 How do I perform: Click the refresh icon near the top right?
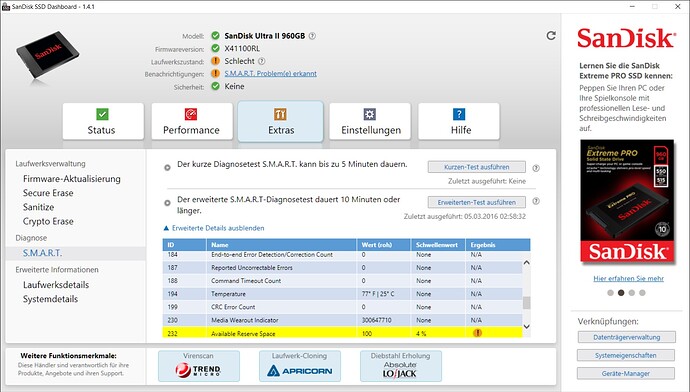click(x=551, y=36)
